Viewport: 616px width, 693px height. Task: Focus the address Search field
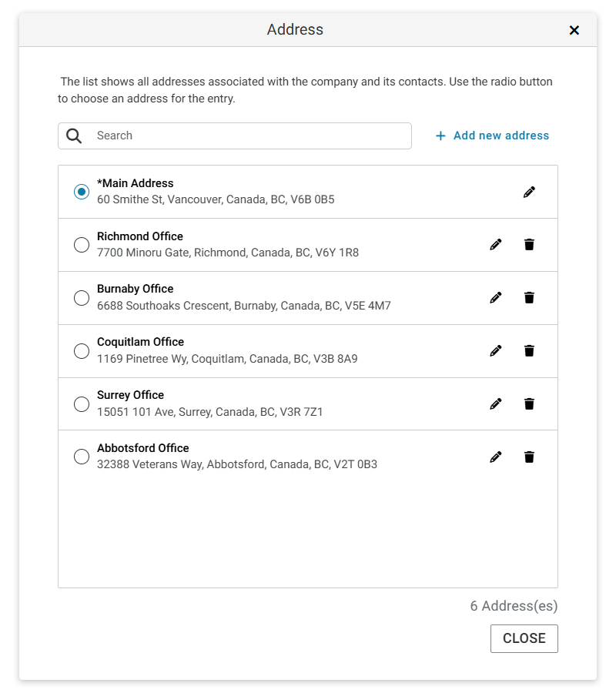tap(235, 136)
